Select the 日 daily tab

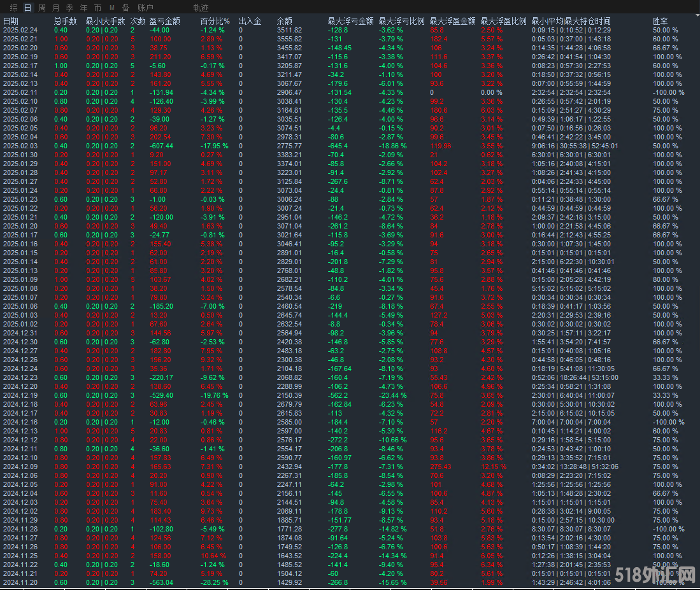click(x=27, y=8)
